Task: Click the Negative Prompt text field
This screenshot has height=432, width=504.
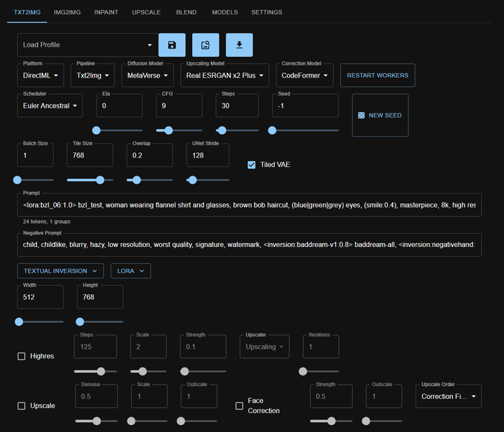Action: [x=249, y=245]
